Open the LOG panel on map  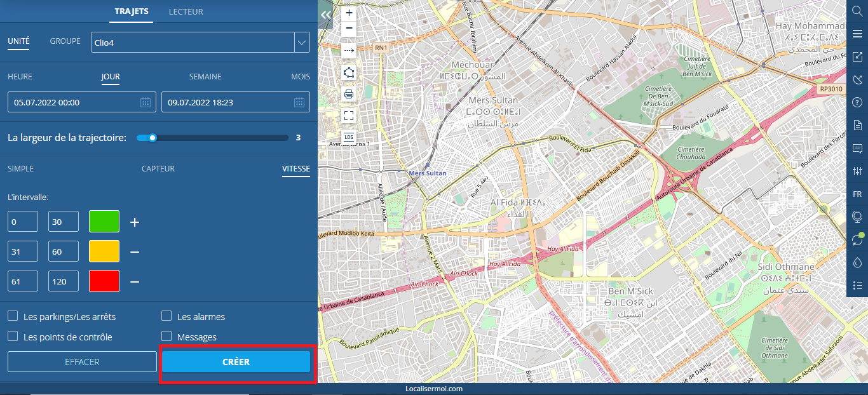click(x=349, y=137)
